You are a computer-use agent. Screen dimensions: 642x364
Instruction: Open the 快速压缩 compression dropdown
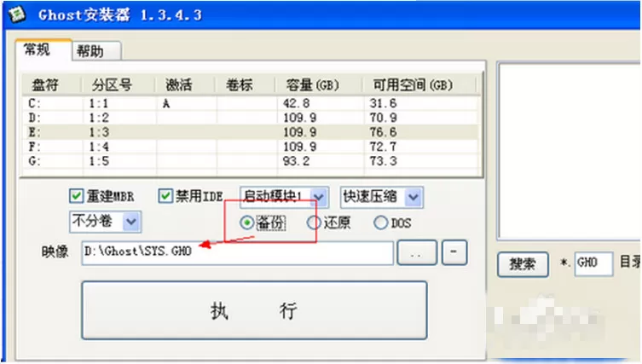click(x=382, y=197)
